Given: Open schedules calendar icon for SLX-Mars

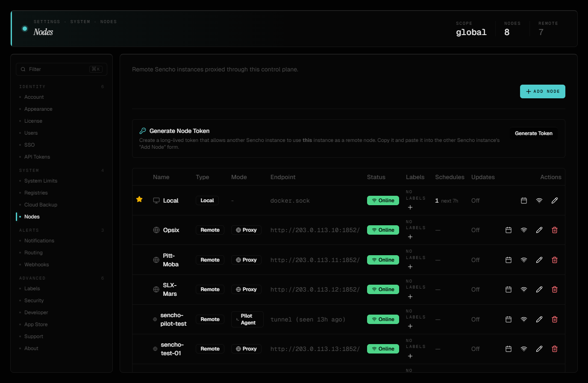Looking at the screenshot, I should point(509,289).
